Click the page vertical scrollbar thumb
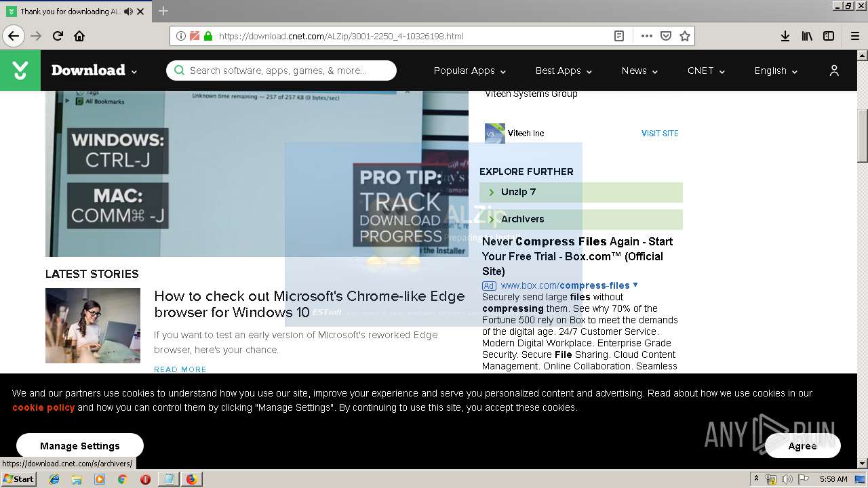This screenshot has width=868, height=488. point(863,136)
